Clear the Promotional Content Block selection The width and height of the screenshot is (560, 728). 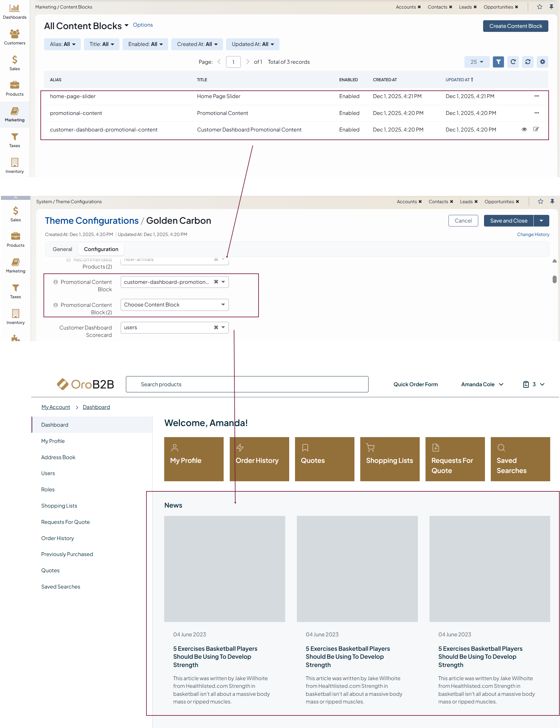(x=216, y=282)
